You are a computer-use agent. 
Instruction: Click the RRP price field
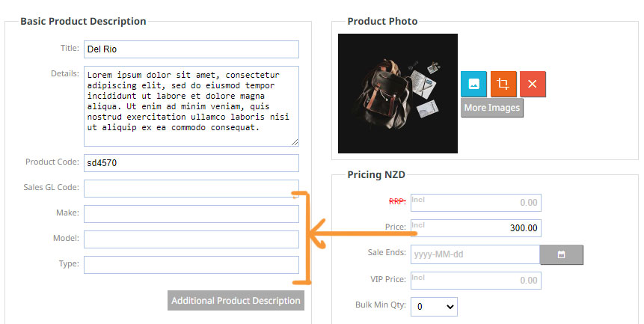tap(476, 203)
